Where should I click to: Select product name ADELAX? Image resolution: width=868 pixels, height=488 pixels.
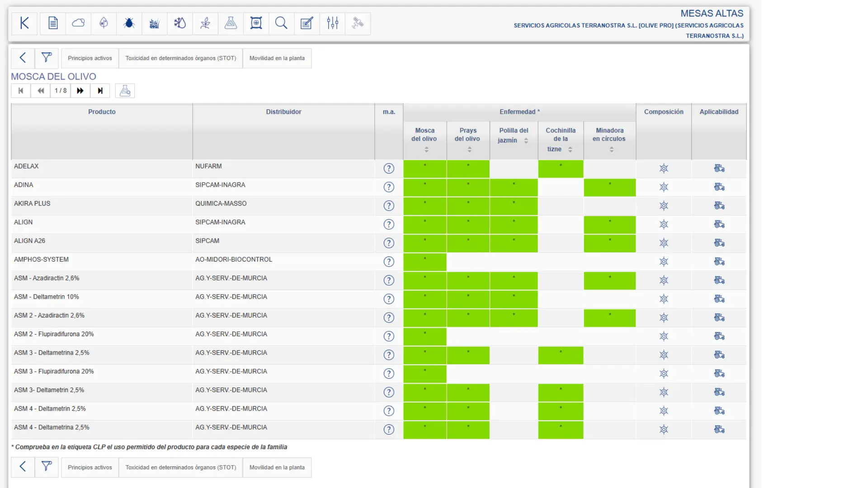pos(26,166)
